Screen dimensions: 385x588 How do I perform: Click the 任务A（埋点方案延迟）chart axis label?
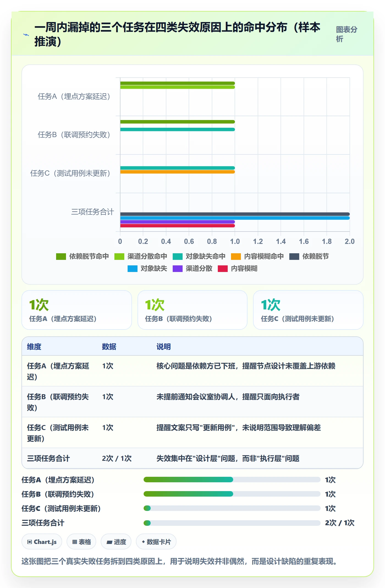click(x=74, y=97)
